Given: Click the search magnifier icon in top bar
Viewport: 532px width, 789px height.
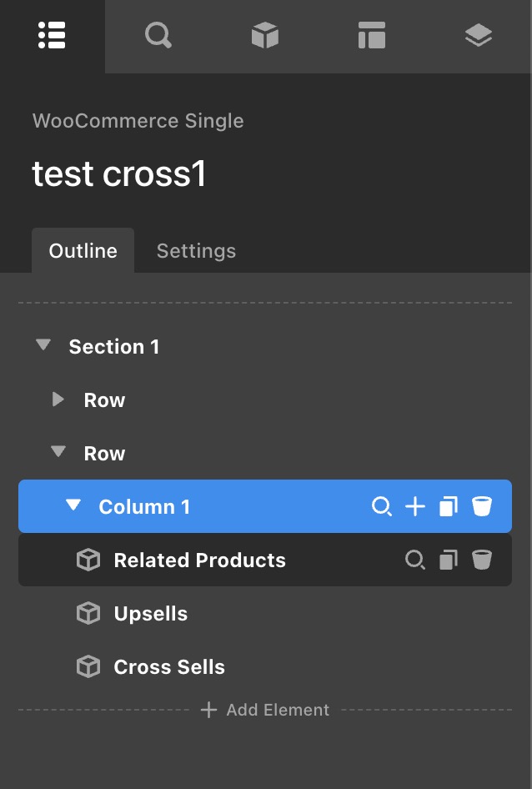Looking at the screenshot, I should coord(158,36).
